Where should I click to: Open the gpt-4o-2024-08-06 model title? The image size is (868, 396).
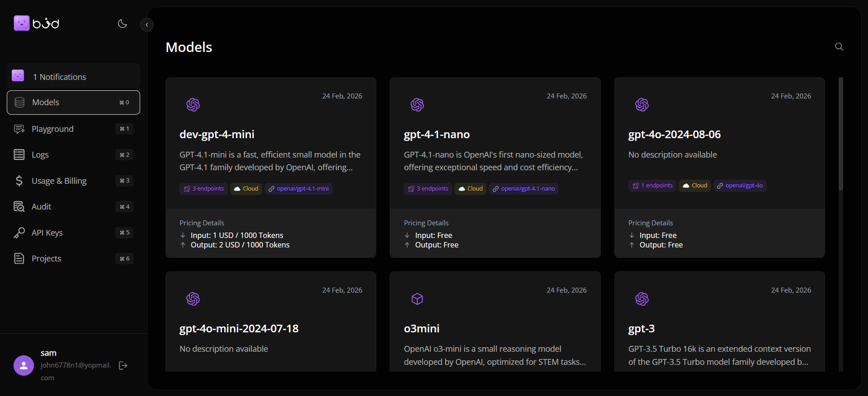click(675, 135)
